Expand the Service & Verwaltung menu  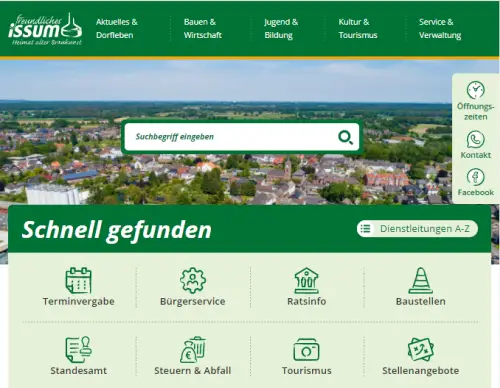pyautogui.click(x=440, y=29)
